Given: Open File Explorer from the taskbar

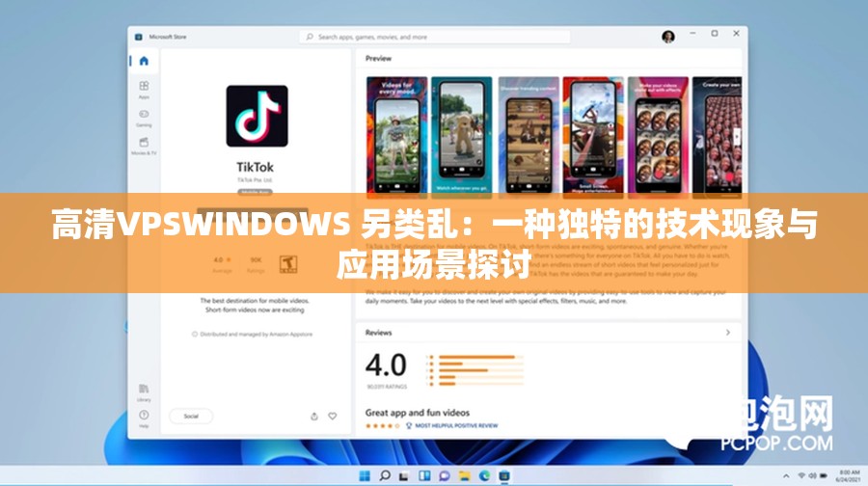Looking at the screenshot, I should tap(465, 475).
